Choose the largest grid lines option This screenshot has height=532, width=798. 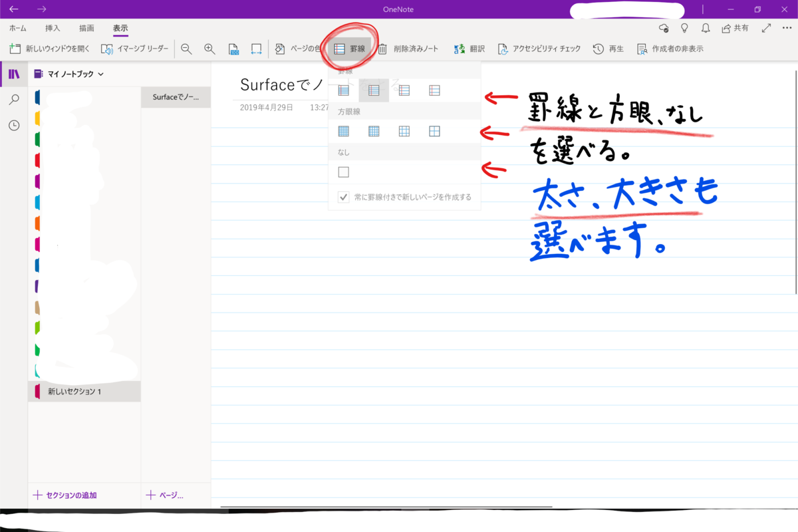pos(434,131)
